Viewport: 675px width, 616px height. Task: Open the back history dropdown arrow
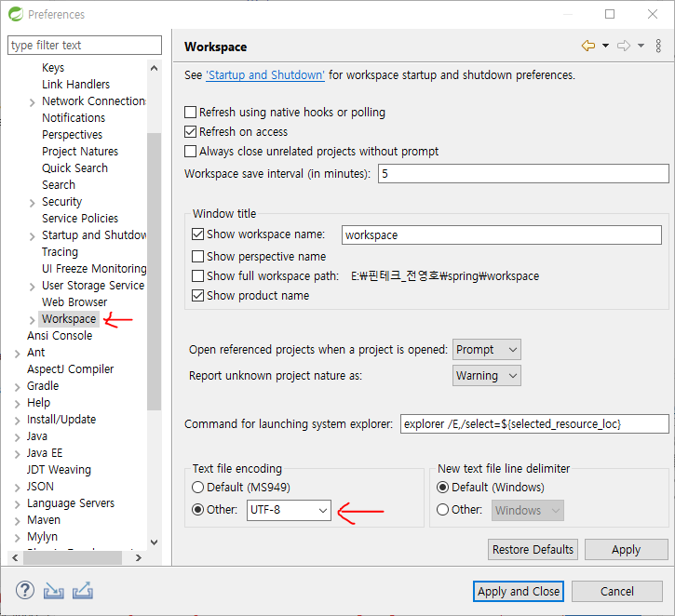pyautogui.click(x=605, y=46)
